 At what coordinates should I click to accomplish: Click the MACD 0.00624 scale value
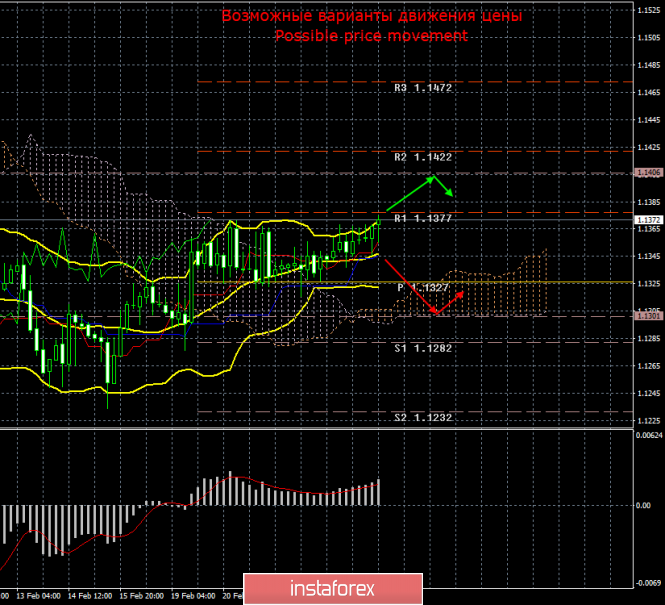[x=648, y=435]
